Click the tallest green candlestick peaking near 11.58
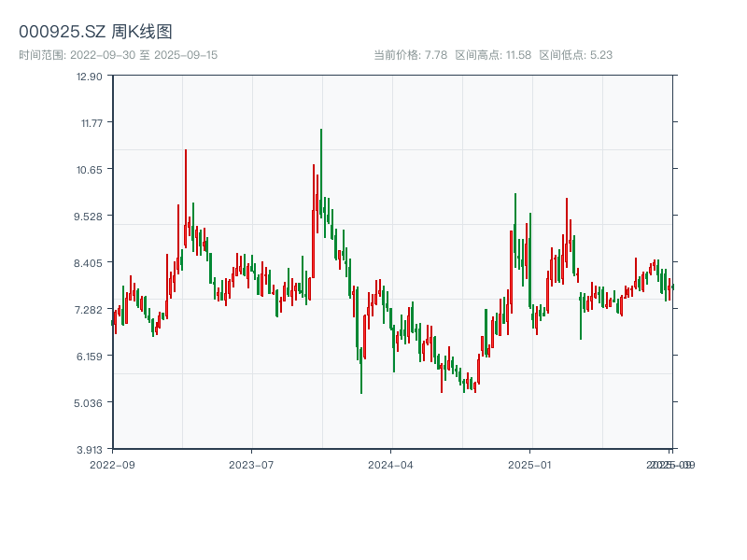This screenshot has height=560, width=747. 321,173
